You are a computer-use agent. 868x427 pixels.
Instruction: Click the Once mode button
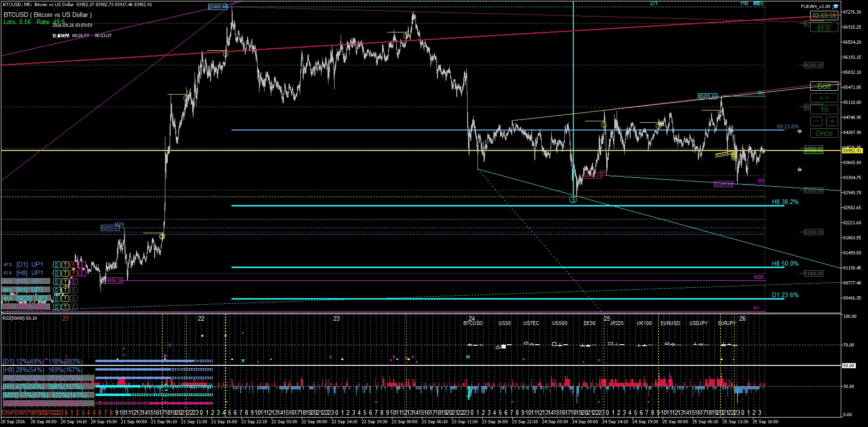click(824, 133)
